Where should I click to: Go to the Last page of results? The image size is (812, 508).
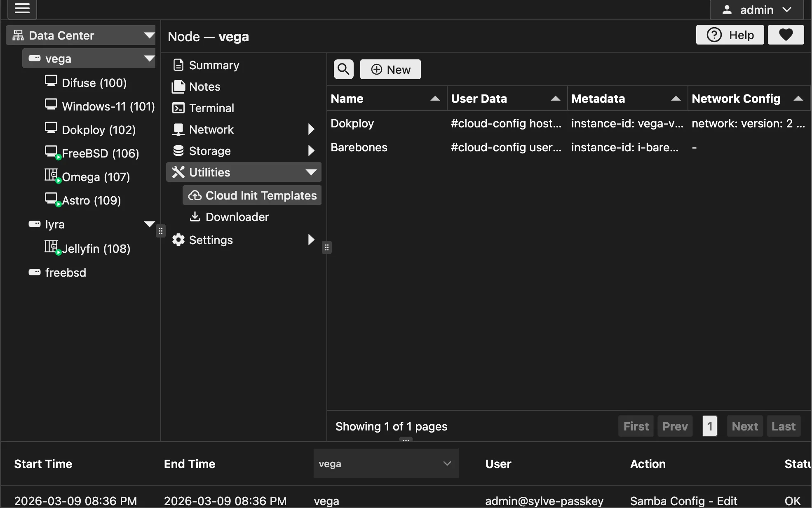[783, 426]
